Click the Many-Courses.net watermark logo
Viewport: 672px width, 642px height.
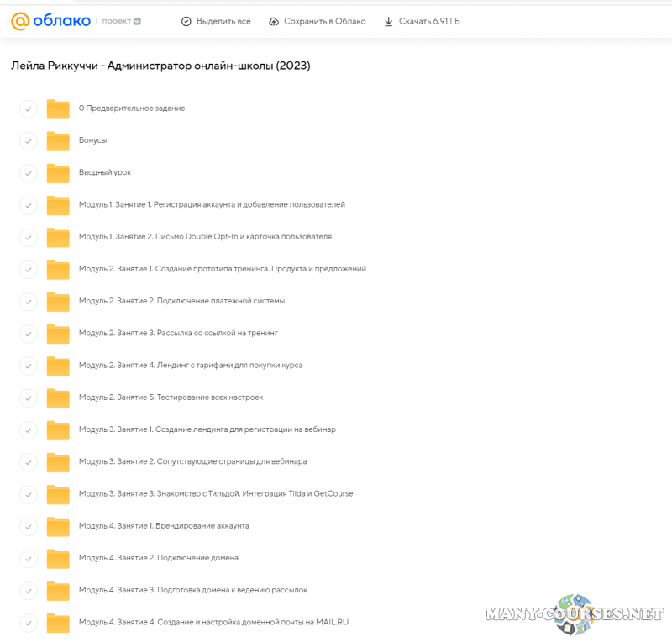pyautogui.click(x=574, y=612)
